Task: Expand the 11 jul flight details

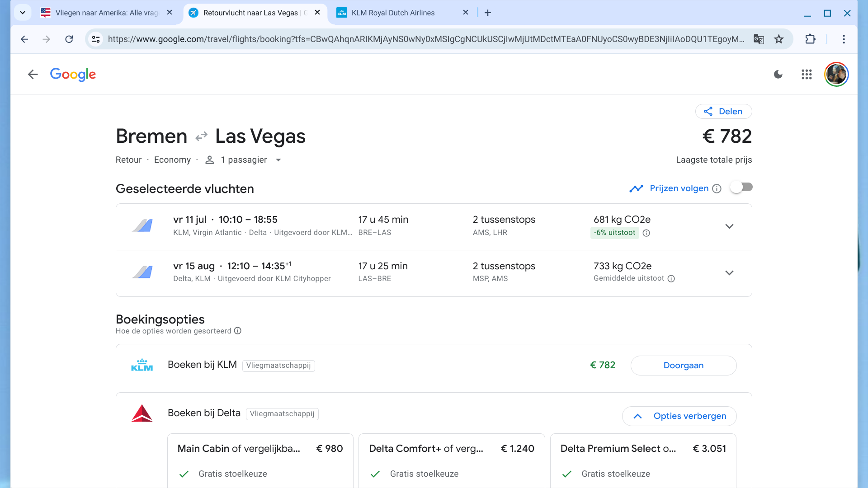Action: tap(729, 226)
